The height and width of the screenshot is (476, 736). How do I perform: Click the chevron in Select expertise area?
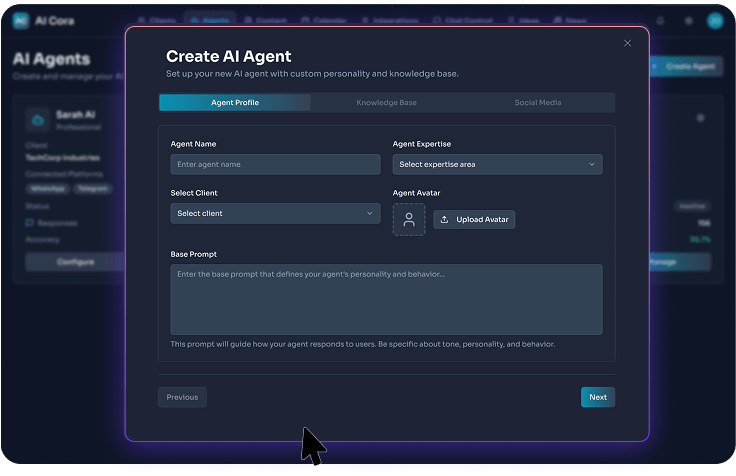click(591, 164)
